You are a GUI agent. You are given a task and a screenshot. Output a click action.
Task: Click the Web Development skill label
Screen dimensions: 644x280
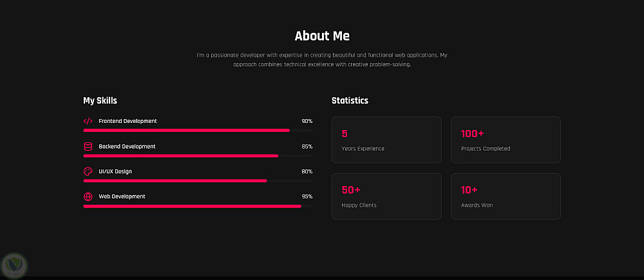tap(122, 196)
